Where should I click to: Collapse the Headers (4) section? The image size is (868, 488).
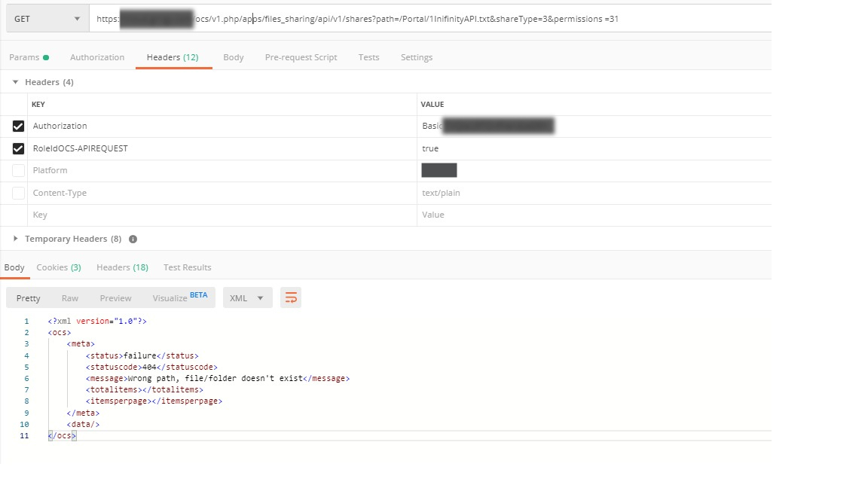[15, 81]
